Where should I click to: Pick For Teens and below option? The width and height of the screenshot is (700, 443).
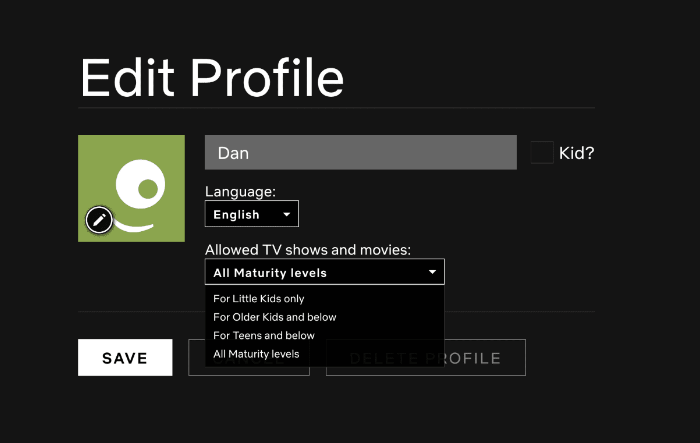264,336
